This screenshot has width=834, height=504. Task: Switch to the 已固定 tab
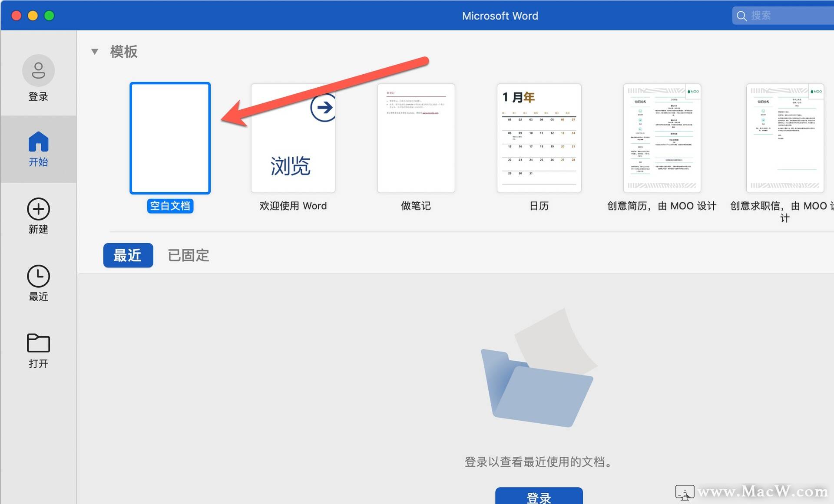pyautogui.click(x=189, y=255)
